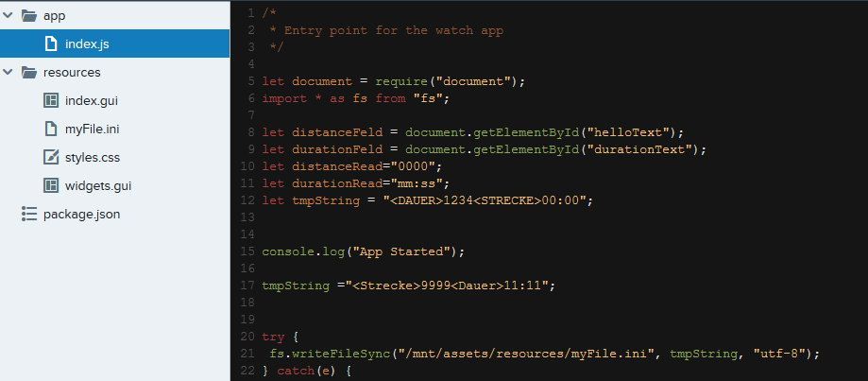Open index.js in the file tree
The width and height of the screenshot is (868, 381).
(x=114, y=43)
